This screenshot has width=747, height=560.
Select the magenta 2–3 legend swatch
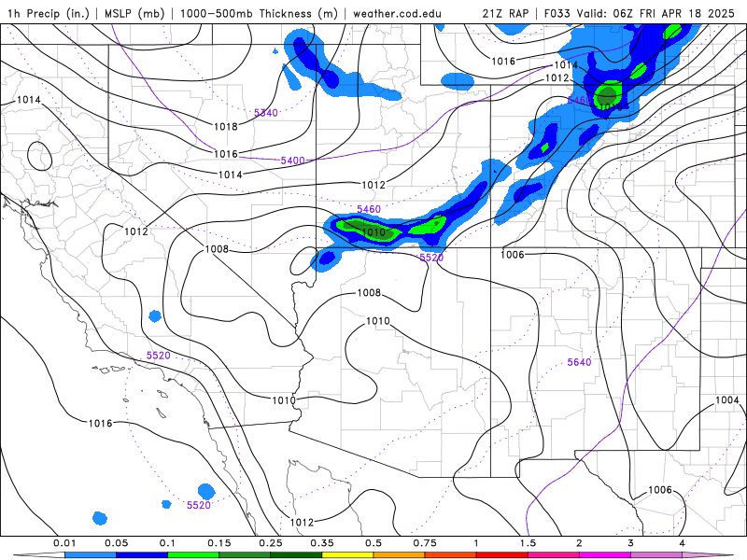click(605, 555)
